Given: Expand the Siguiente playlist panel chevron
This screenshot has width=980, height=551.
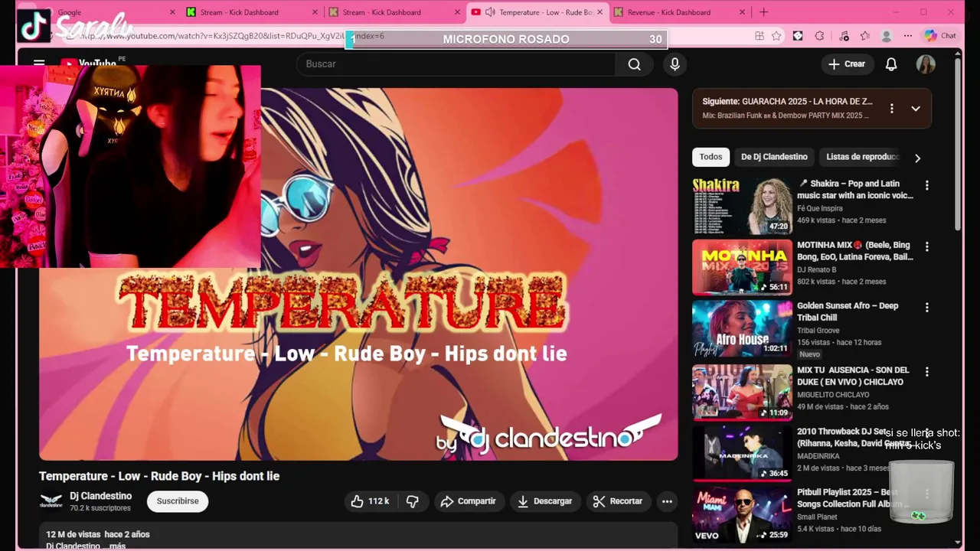Looking at the screenshot, I should pyautogui.click(x=916, y=109).
